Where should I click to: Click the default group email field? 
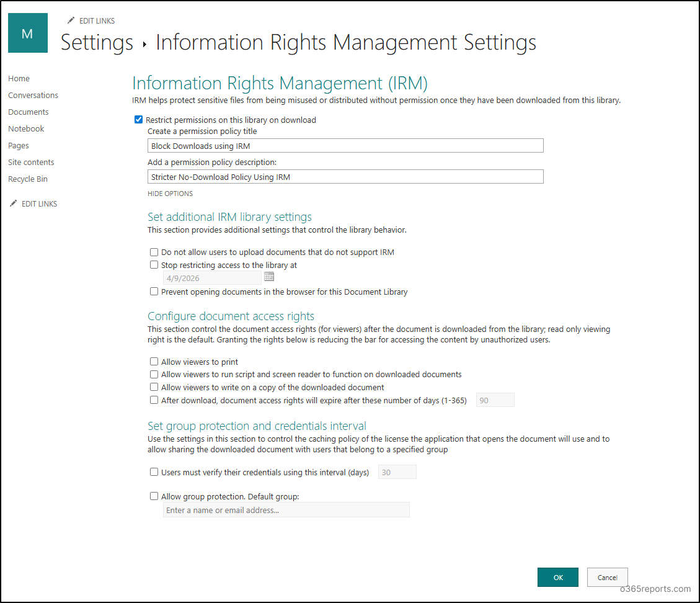pyautogui.click(x=286, y=509)
